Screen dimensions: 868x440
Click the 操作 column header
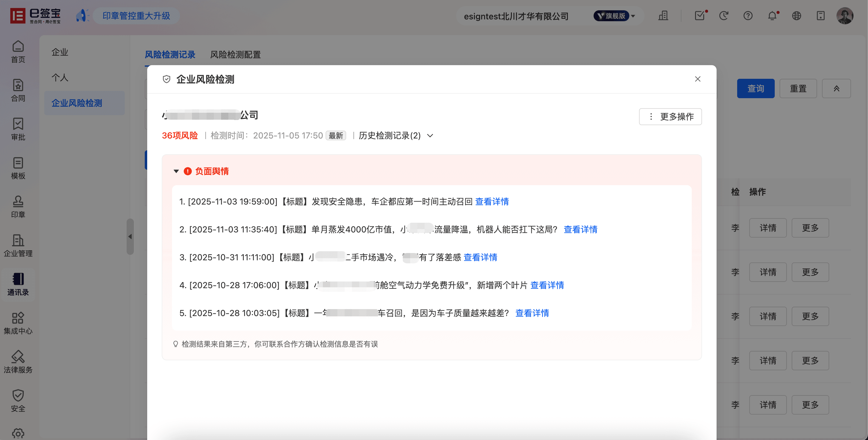(757, 192)
